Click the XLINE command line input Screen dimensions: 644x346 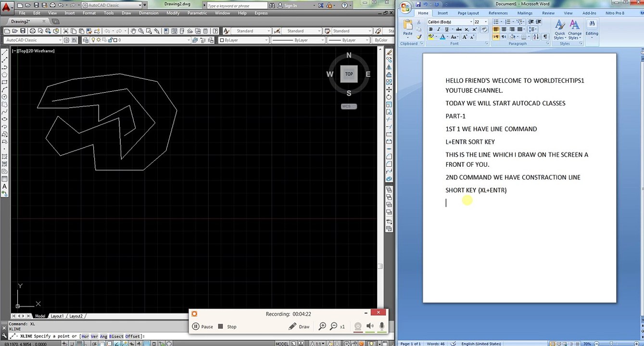click(x=197, y=336)
